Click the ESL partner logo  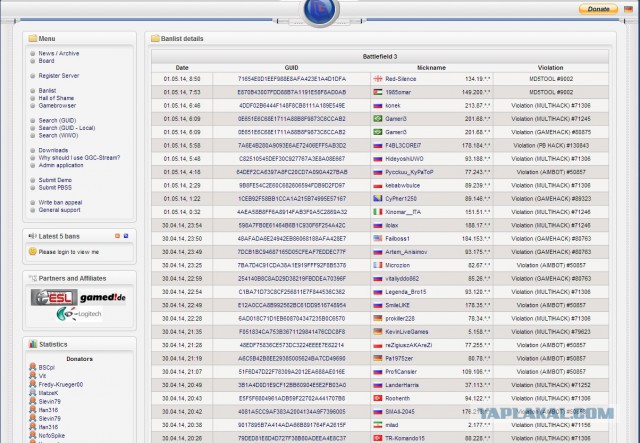(x=54, y=297)
